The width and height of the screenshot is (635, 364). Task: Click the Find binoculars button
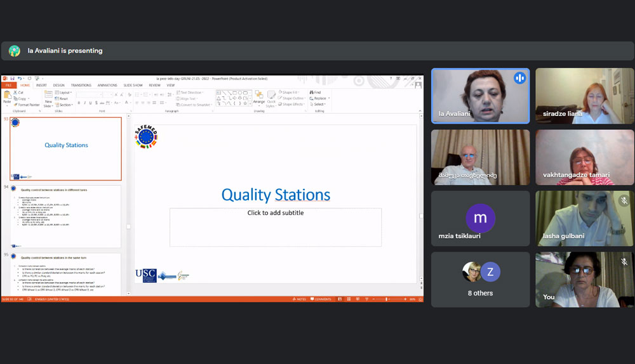pyautogui.click(x=316, y=93)
